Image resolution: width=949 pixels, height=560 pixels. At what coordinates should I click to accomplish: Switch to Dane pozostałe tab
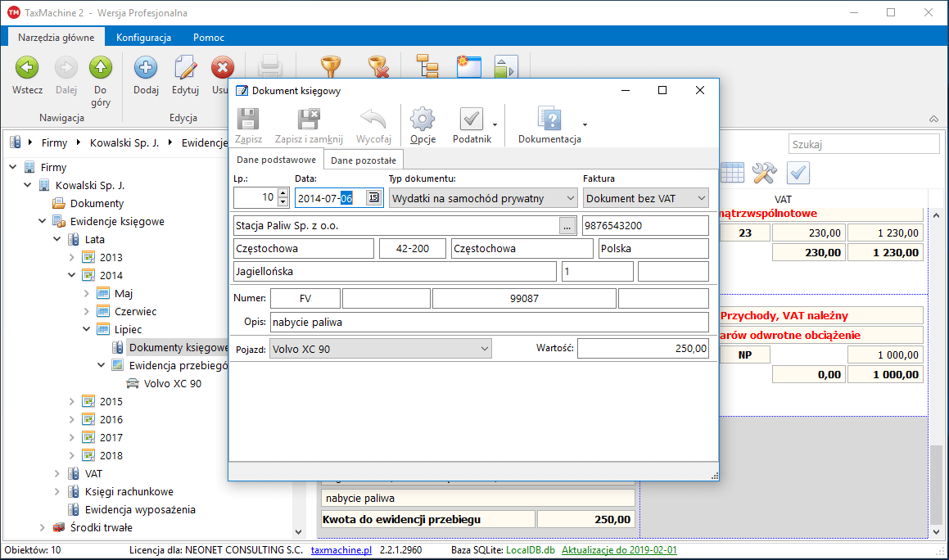pyautogui.click(x=364, y=160)
